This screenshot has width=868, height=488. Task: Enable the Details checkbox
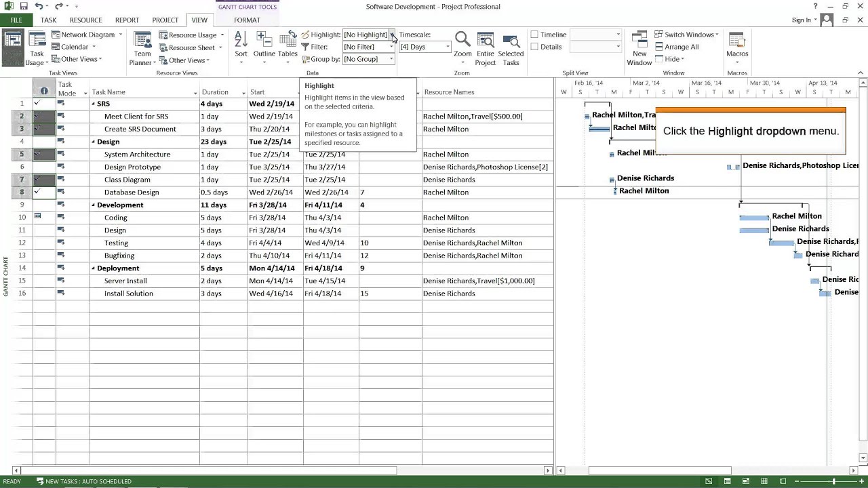coord(534,47)
